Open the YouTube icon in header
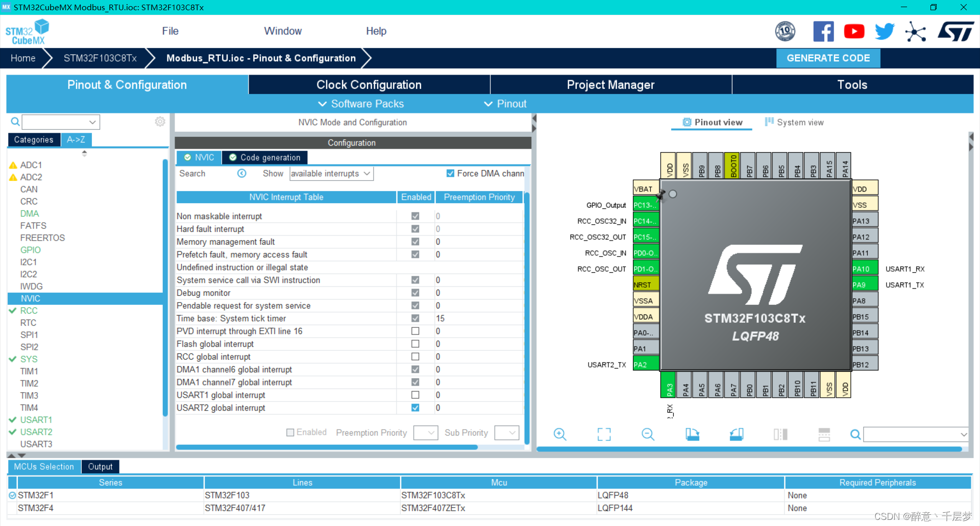Screen dimensions: 980x526 [x=854, y=32]
